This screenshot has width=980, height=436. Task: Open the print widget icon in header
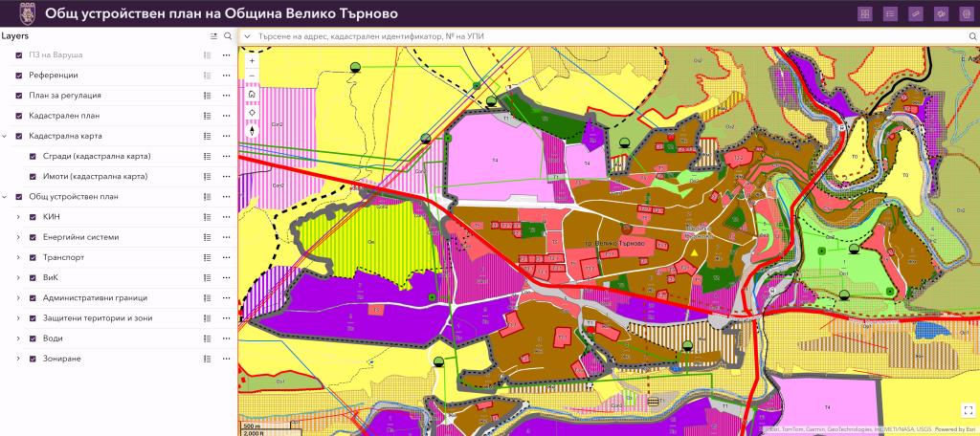(966, 13)
